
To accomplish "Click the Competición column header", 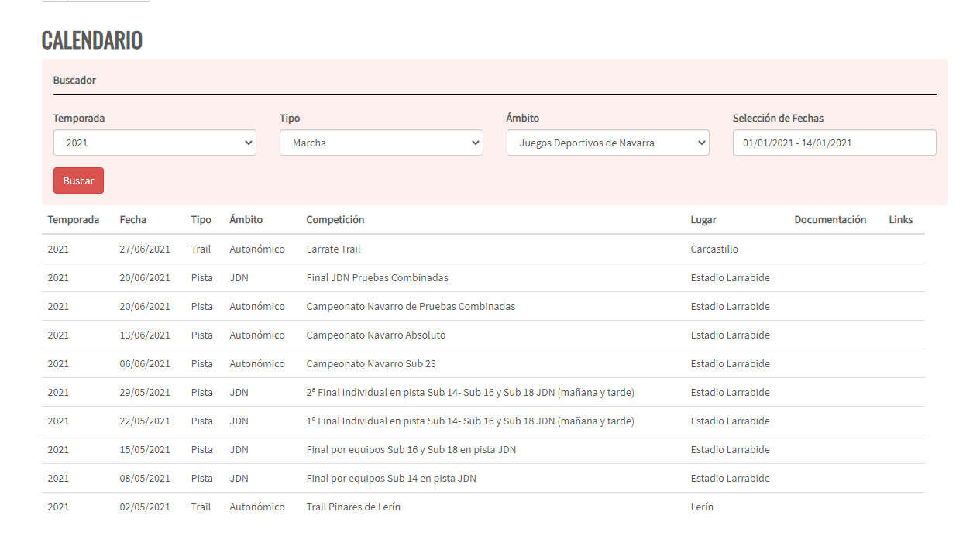I will click(335, 220).
